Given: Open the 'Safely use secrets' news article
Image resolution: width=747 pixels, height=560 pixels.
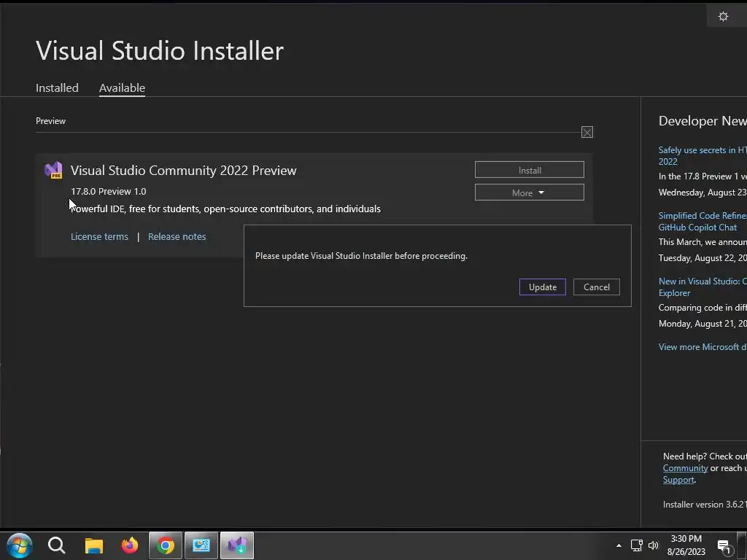Looking at the screenshot, I should click(x=703, y=156).
